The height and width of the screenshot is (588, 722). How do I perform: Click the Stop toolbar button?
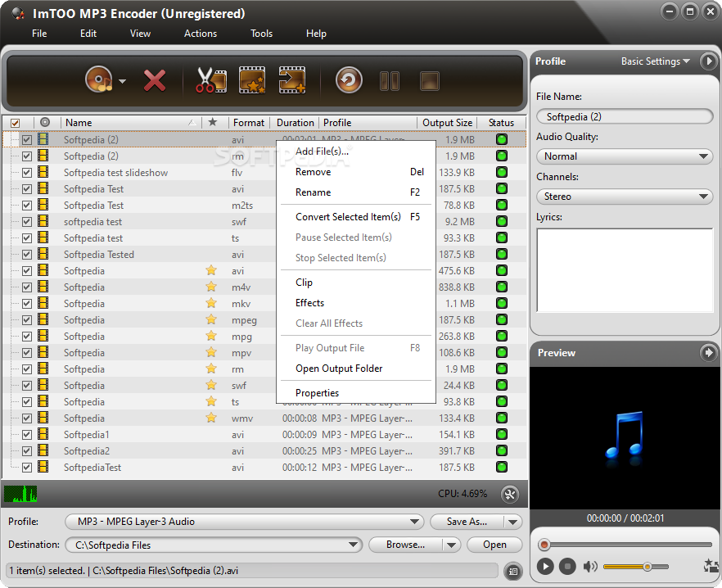[x=430, y=81]
